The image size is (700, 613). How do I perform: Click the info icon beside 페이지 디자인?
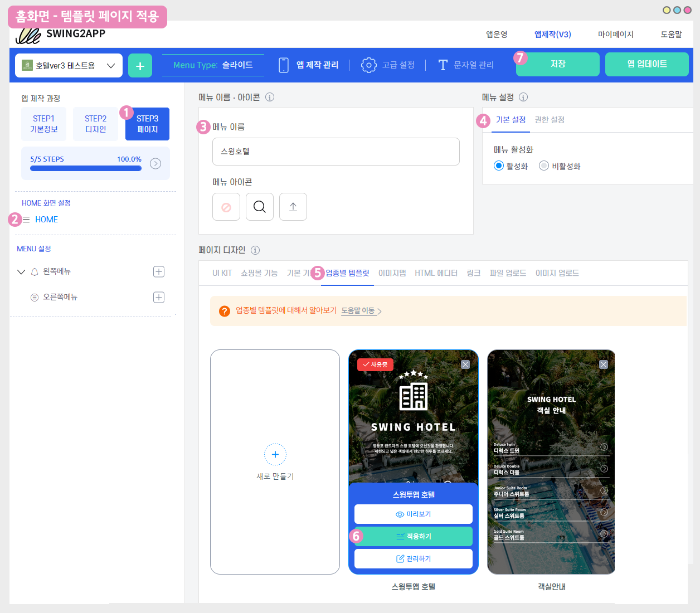(255, 250)
